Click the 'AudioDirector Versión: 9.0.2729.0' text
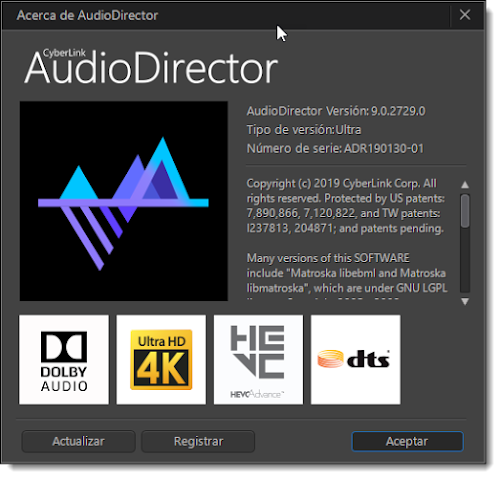 click(x=336, y=111)
